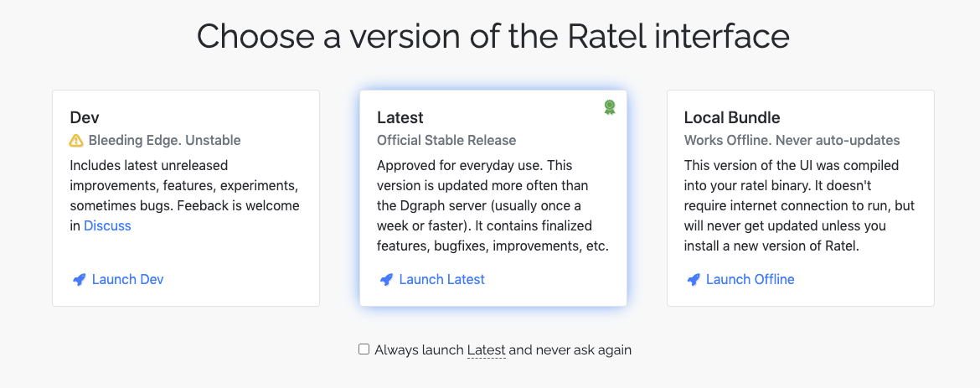Select the Local Bundle card title
980x388 pixels.
tap(731, 118)
